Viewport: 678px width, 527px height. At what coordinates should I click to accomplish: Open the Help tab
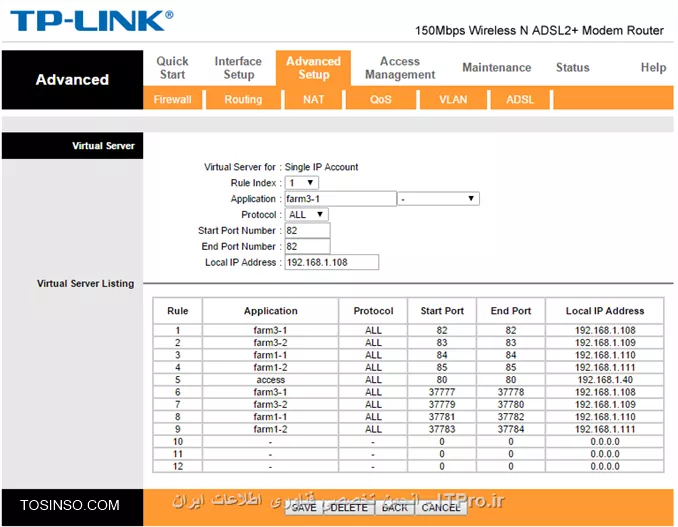point(653,67)
